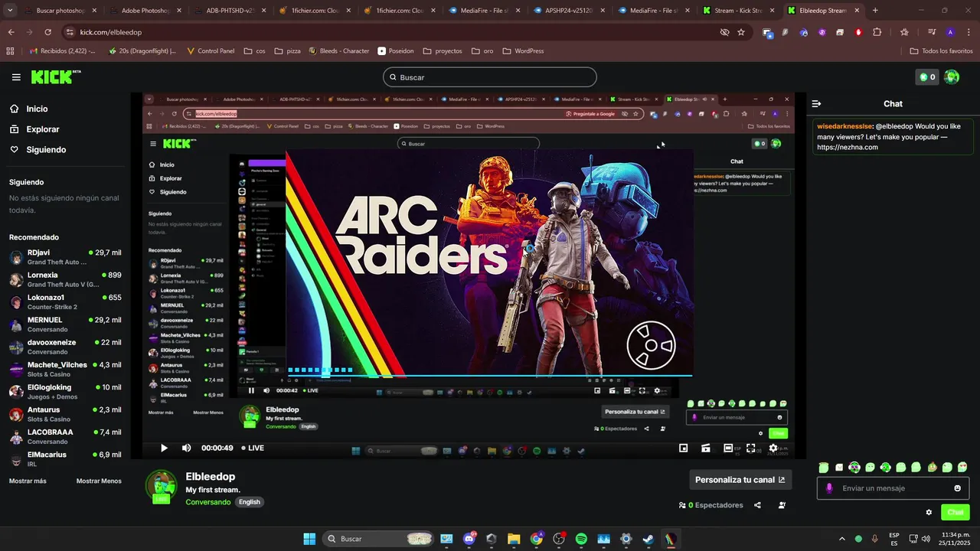Open the Todos los favoritos folder
980x551 pixels.
coord(942,51)
